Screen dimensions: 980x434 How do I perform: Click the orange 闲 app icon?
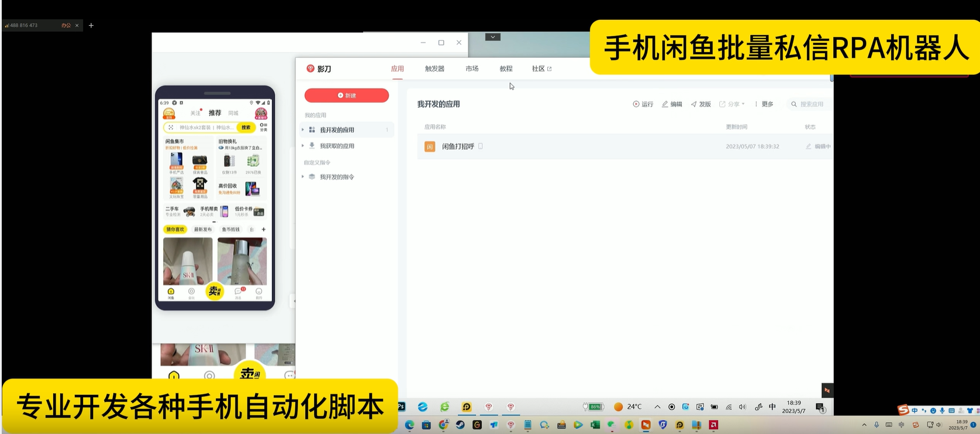429,147
